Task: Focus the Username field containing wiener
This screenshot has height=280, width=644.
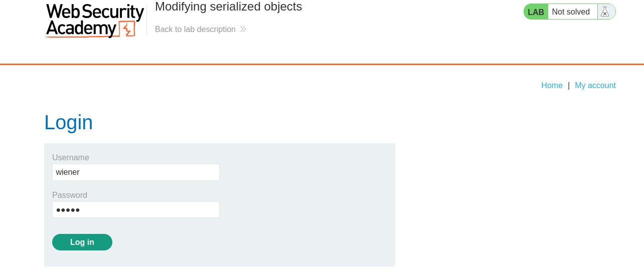Action: coord(135,172)
